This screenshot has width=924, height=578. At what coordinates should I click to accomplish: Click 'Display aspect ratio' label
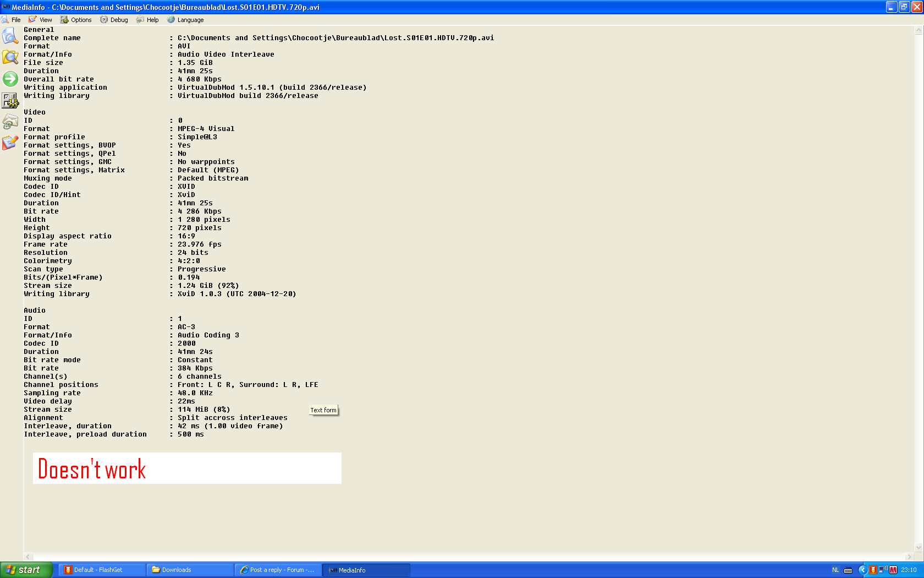tap(68, 236)
